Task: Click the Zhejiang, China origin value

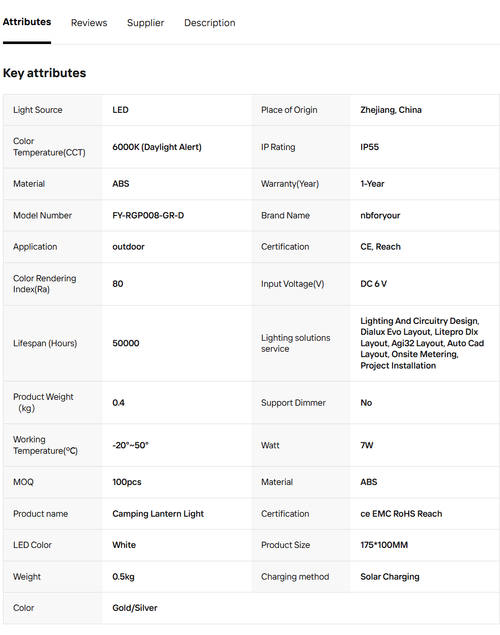Action: [x=391, y=110]
